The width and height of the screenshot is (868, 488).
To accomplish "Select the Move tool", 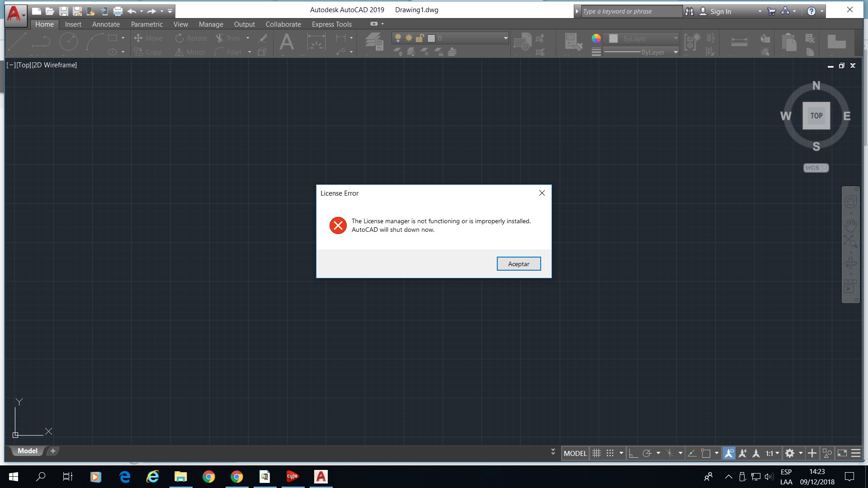I will (x=149, y=38).
